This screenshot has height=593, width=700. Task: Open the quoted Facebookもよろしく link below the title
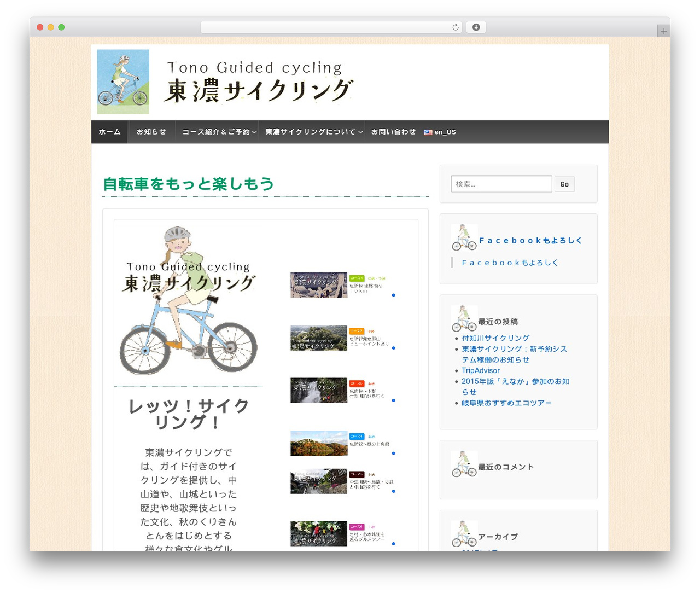point(510,263)
